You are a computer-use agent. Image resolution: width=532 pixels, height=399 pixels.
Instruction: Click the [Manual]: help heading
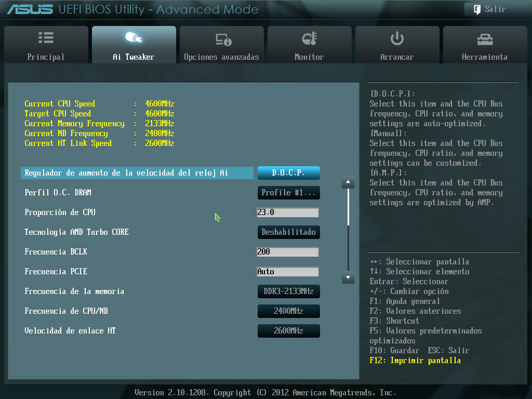point(389,134)
